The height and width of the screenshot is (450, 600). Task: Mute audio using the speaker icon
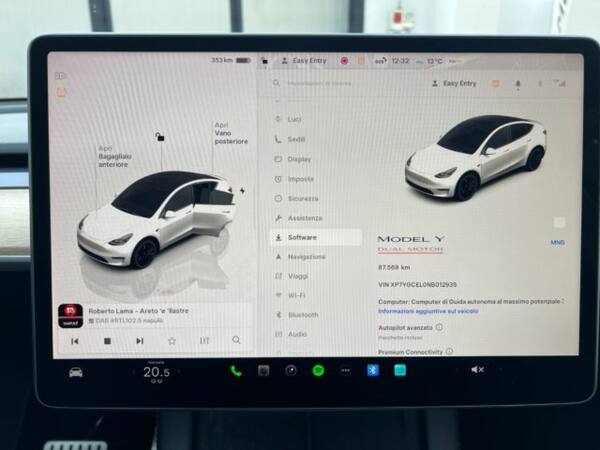click(477, 370)
